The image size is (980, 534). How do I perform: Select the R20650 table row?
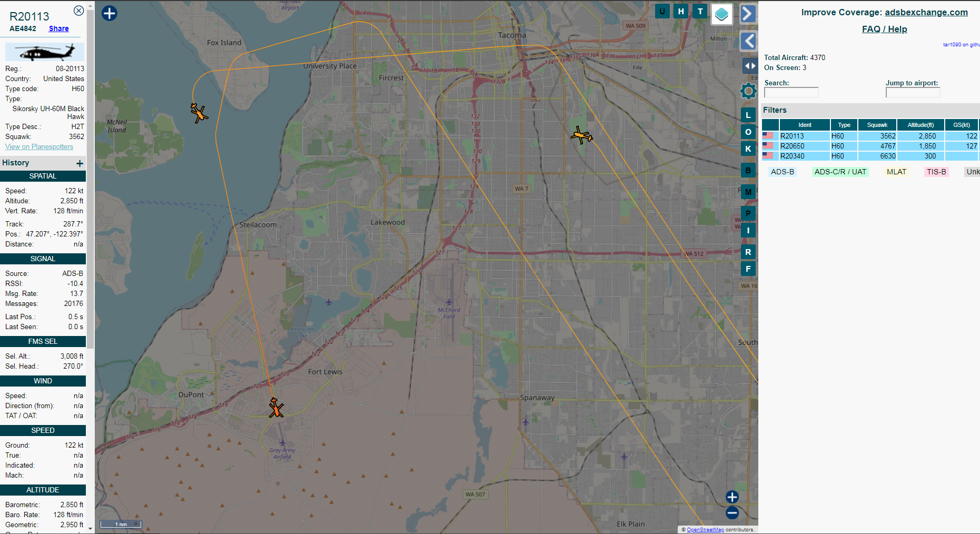pos(870,146)
